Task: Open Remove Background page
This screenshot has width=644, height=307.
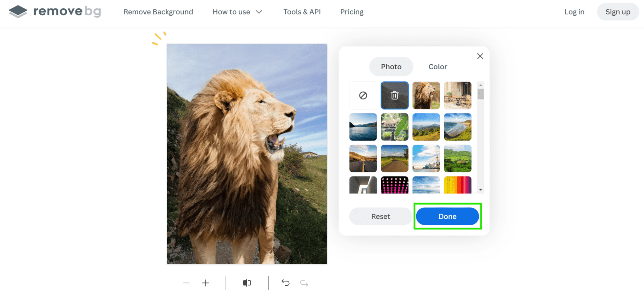Action: pyautogui.click(x=158, y=12)
